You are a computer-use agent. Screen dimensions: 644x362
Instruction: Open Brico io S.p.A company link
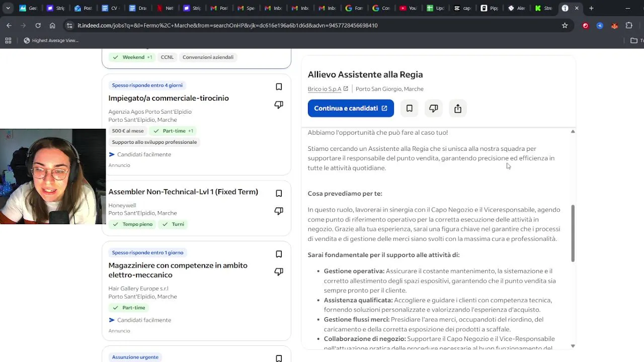point(328,89)
